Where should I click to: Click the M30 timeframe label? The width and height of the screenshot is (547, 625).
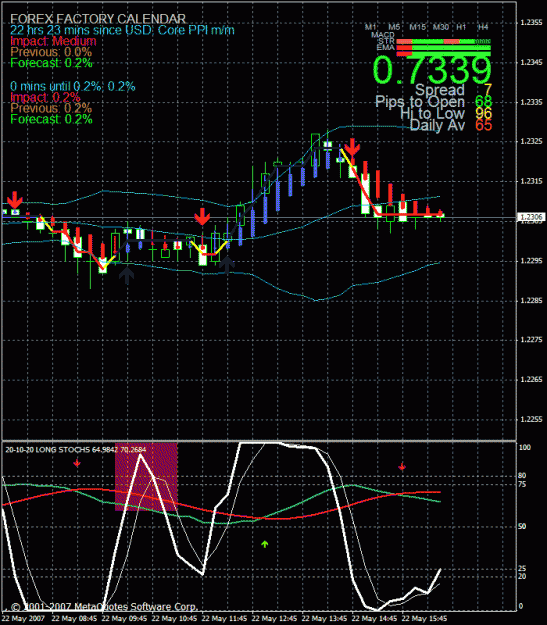441,27
